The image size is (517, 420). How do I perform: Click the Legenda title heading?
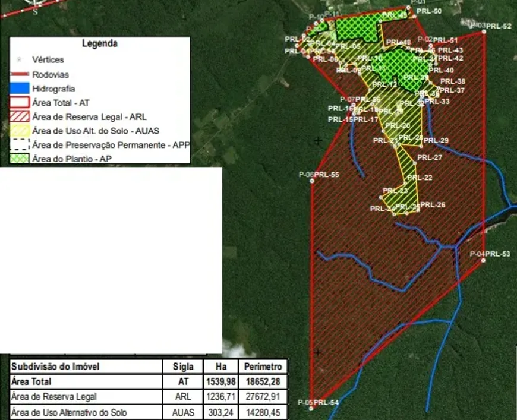[x=99, y=43]
